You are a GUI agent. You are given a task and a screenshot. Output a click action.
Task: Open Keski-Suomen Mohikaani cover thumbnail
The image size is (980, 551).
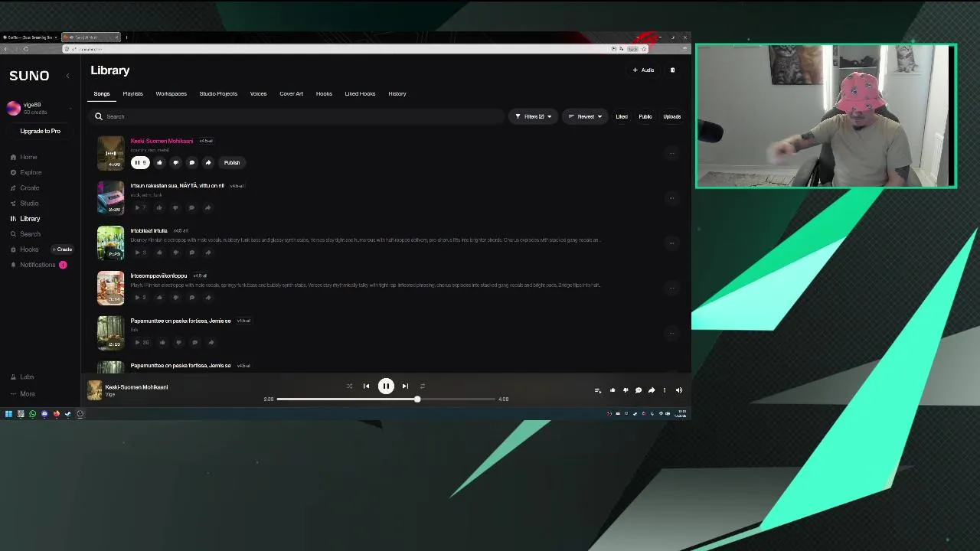(110, 152)
